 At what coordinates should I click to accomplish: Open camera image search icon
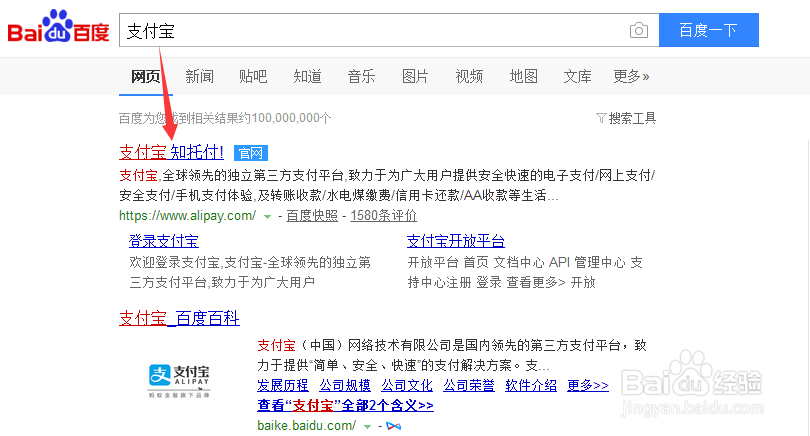(x=639, y=30)
